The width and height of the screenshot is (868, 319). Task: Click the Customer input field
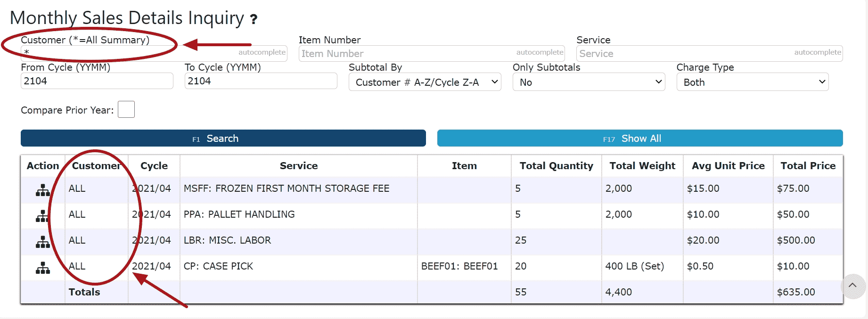click(x=127, y=52)
